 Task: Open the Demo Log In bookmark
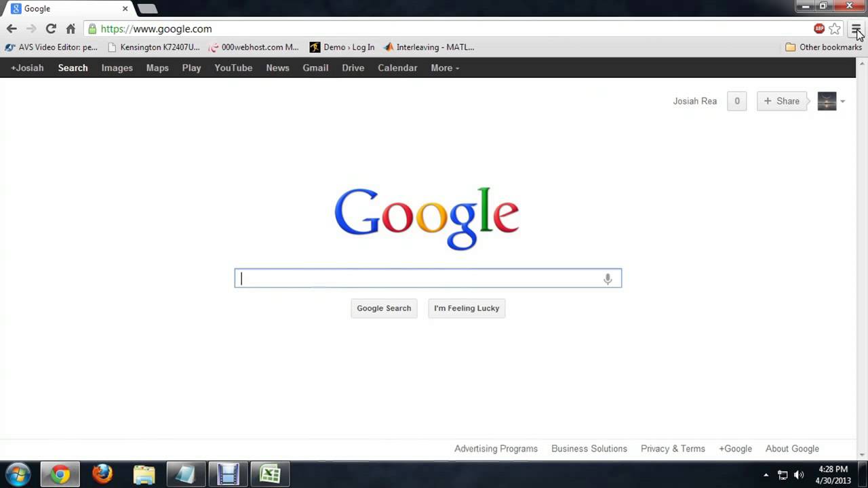(342, 47)
